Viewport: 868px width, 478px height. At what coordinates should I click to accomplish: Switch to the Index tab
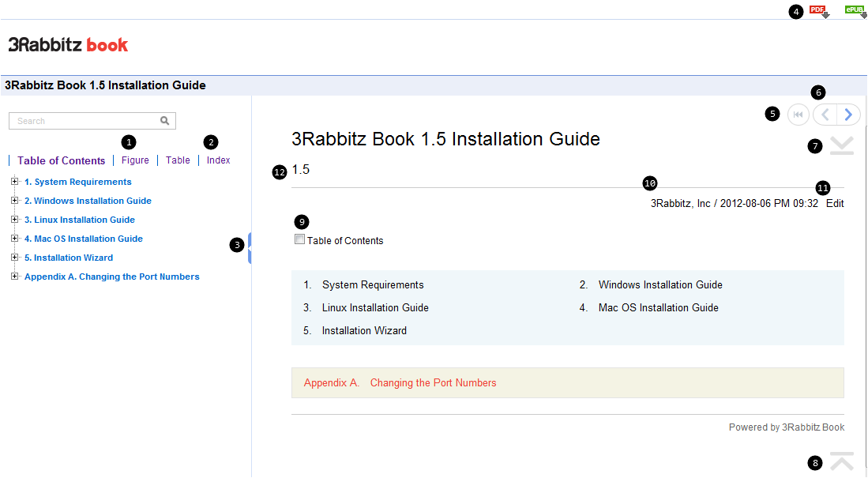click(218, 160)
